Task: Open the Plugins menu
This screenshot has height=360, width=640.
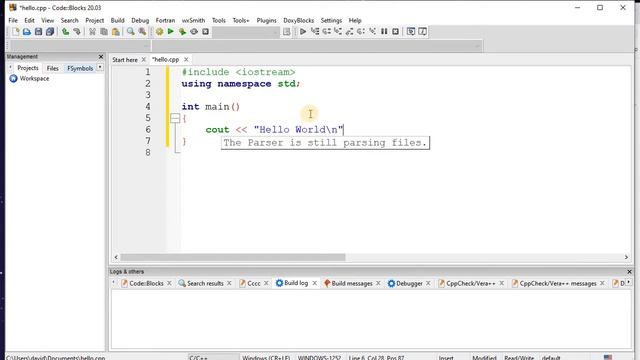Action: [267, 20]
